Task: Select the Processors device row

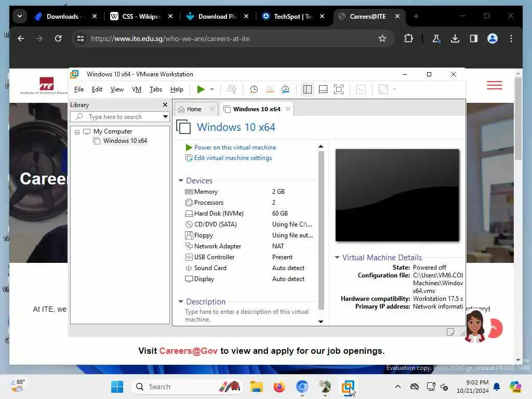Action: coord(249,203)
